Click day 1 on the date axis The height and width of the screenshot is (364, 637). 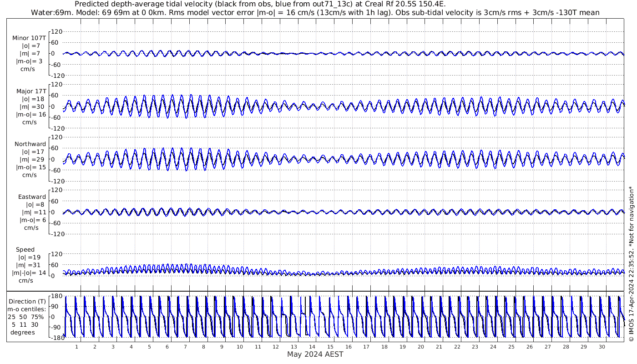(77, 347)
